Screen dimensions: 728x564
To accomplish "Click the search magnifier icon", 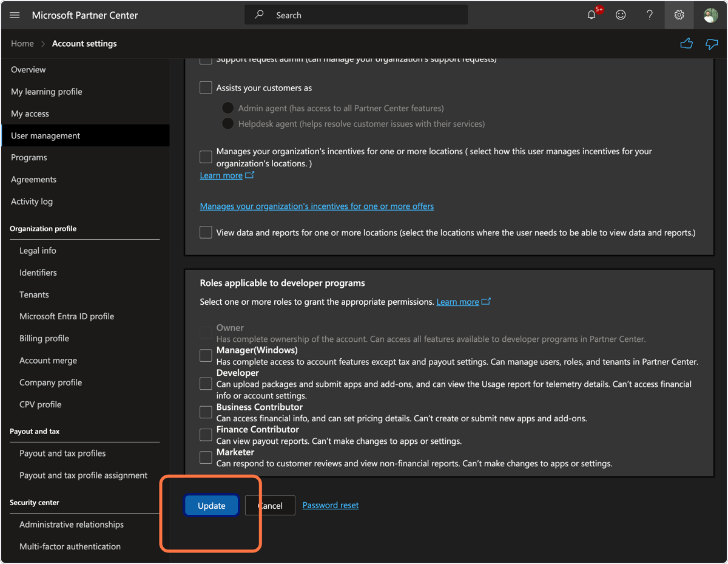I will click(260, 15).
